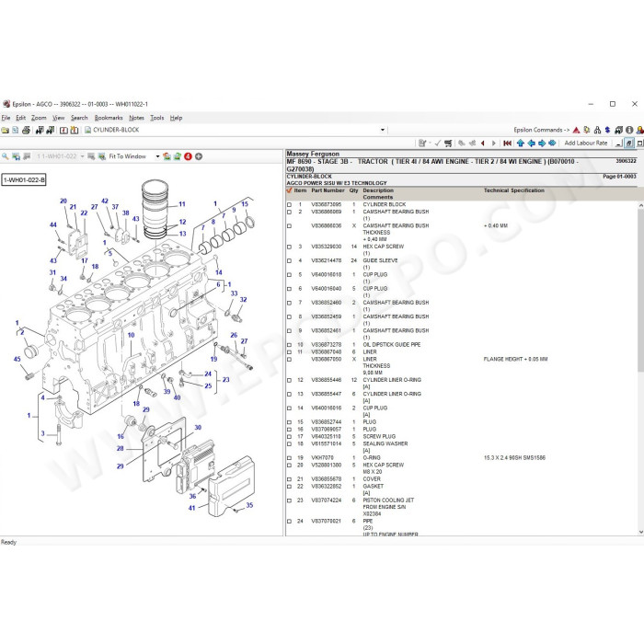Tick the checkbox for item 3 HEX CAP SCREW
This screenshot has height=644, width=644.
coord(289,247)
